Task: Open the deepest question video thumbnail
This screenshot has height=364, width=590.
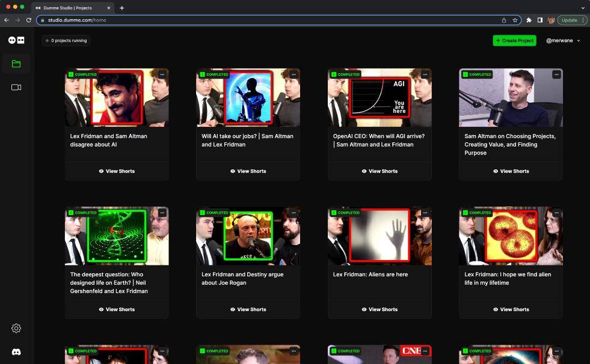Action: point(116,235)
